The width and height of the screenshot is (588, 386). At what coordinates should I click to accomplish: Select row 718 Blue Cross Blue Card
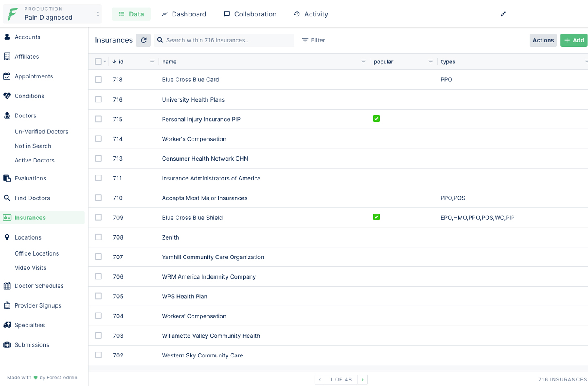(x=98, y=80)
